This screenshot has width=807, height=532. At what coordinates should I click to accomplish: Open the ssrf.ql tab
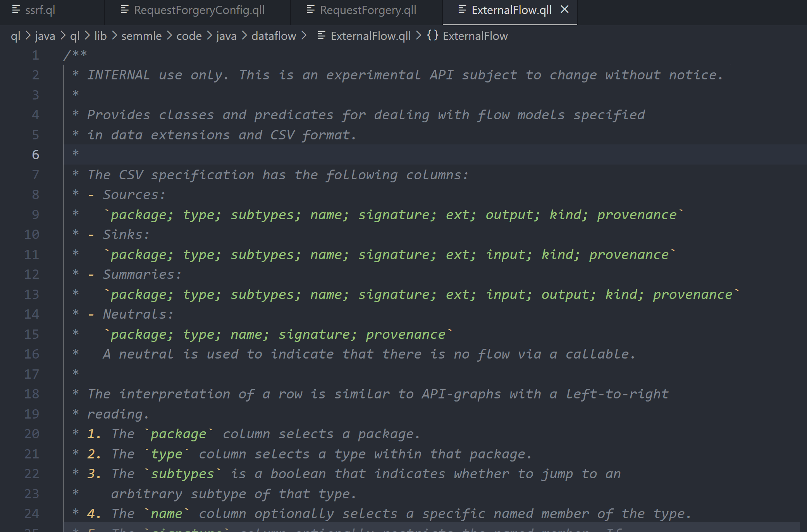pos(41,9)
